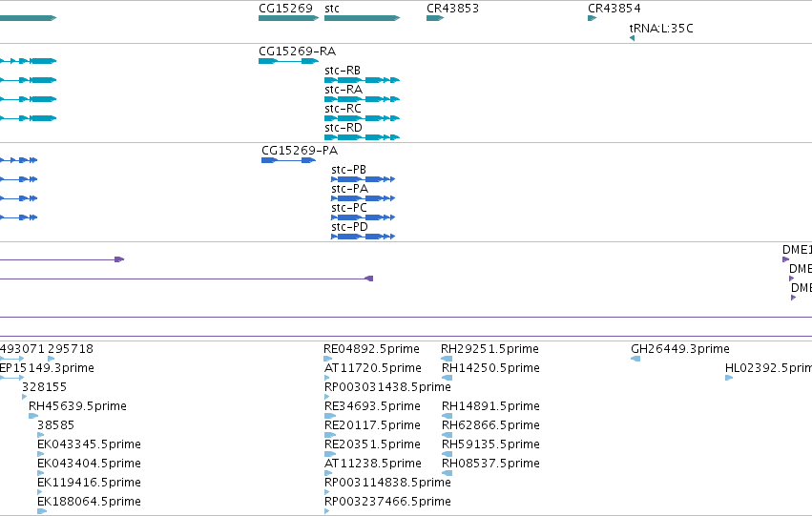Select the CR43854 gene glyph
812x516 pixels.
point(592,18)
